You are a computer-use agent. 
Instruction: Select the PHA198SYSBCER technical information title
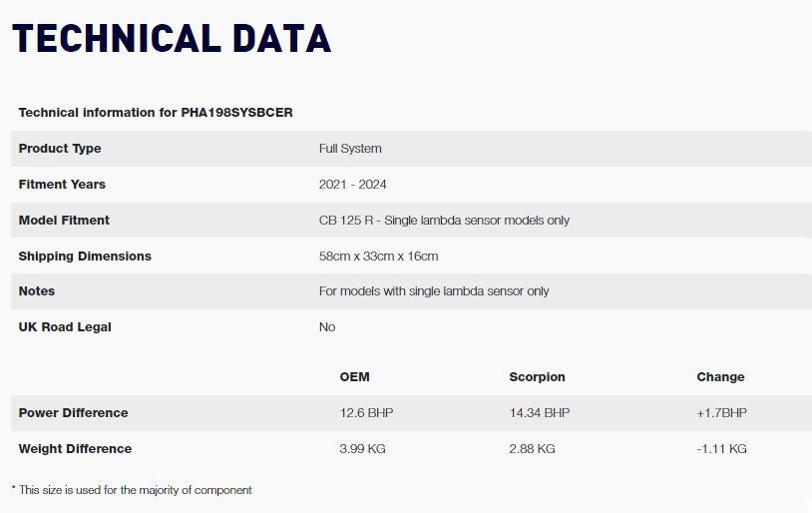156,113
